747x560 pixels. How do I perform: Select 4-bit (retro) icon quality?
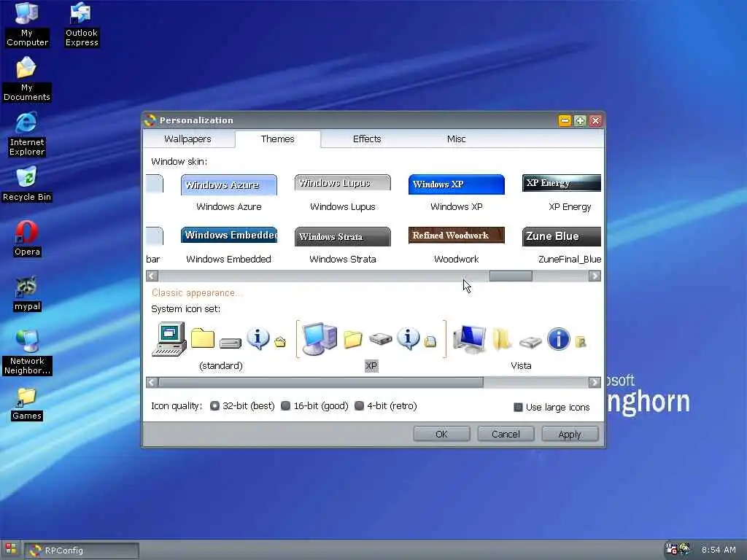tap(386, 405)
